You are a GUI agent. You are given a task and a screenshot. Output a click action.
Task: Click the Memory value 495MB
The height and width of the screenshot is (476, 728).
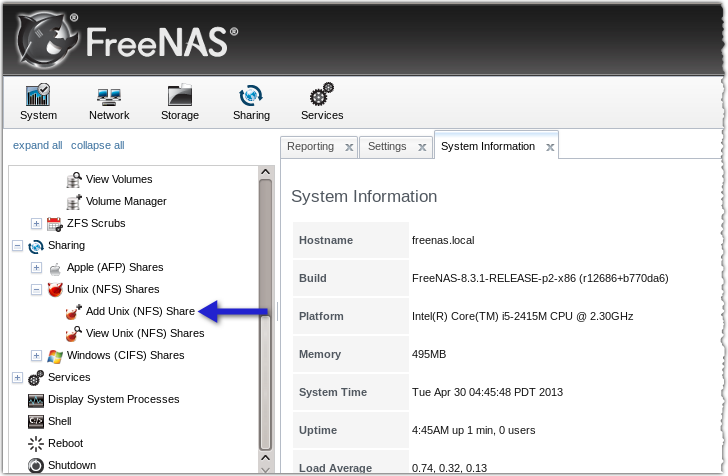(429, 355)
